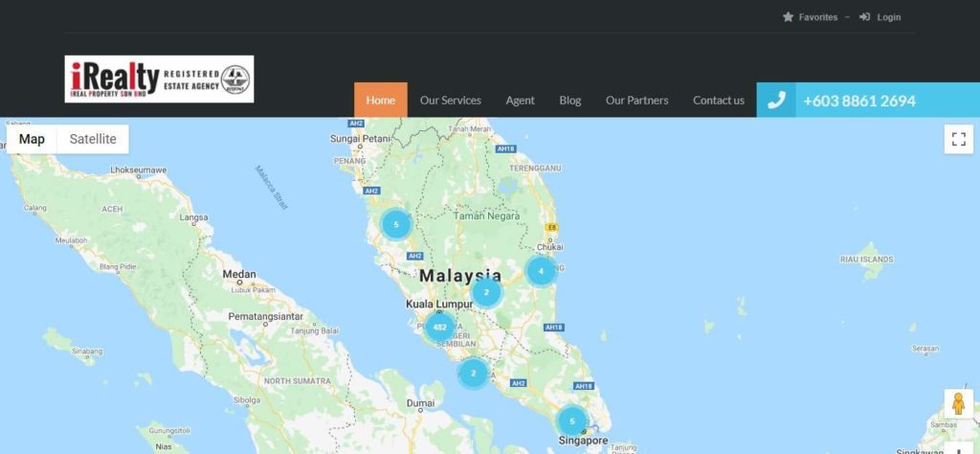The height and width of the screenshot is (454, 980).
Task: Click the cluster of 5 near Singapore
Action: tap(572, 420)
